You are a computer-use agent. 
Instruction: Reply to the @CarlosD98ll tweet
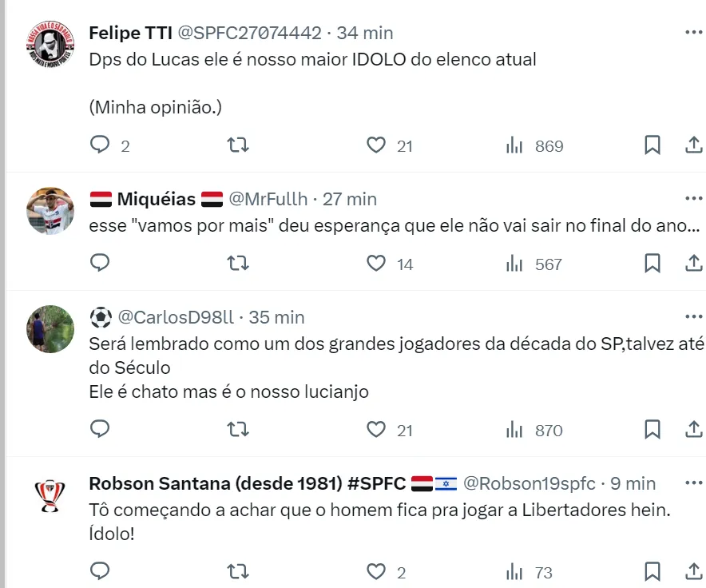click(x=100, y=430)
